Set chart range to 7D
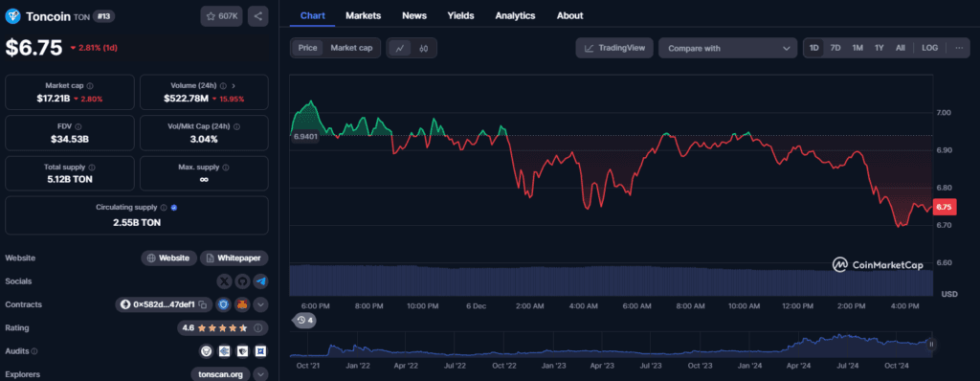This screenshot has width=980, height=381. pos(835,48)
